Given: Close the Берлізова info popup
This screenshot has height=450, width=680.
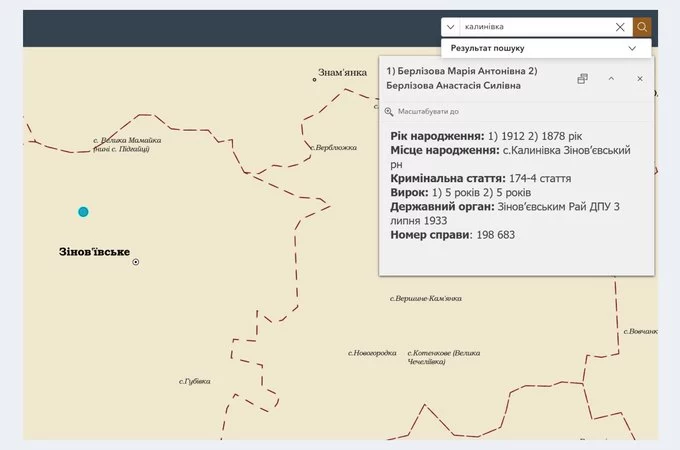Looking at the screenshot, I should tap(640, 78).
